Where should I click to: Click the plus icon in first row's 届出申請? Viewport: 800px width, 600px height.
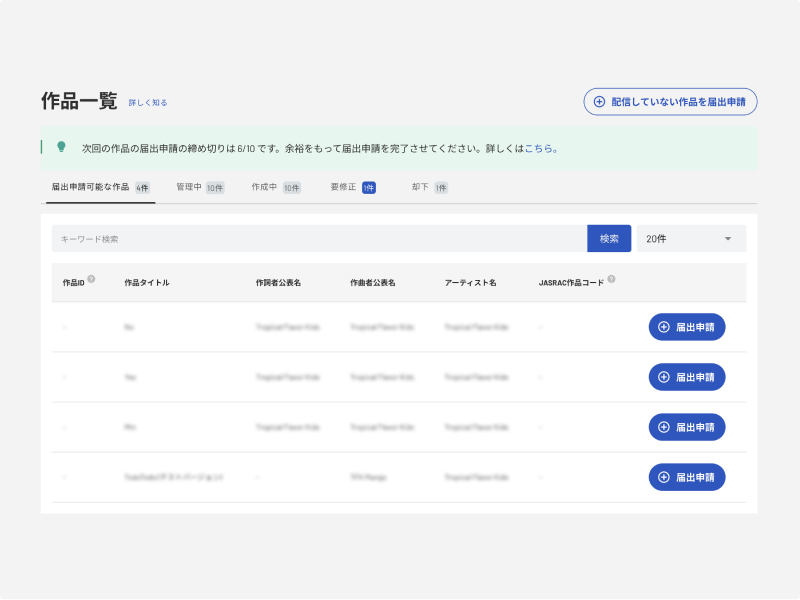[664, 327]
